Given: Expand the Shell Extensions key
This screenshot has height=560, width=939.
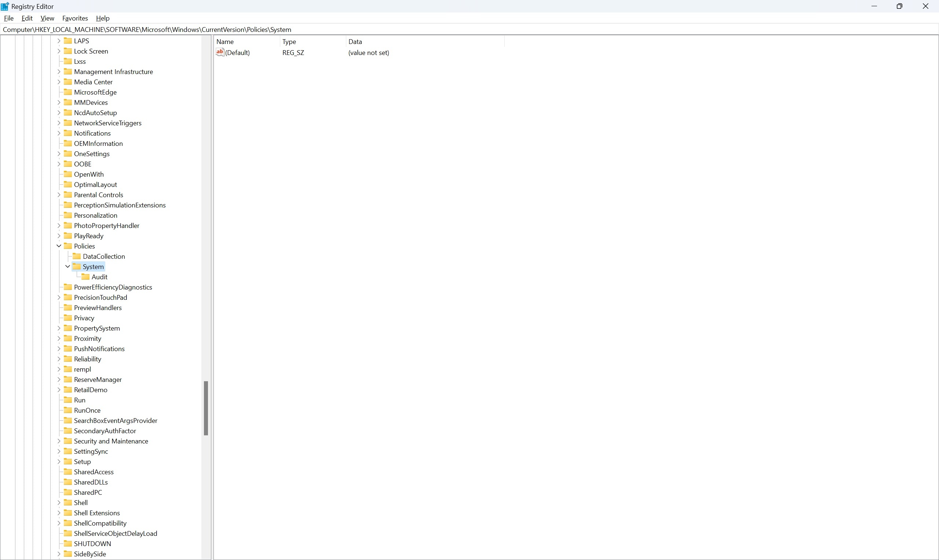Looking at the screenshot, I should (59, 513).
